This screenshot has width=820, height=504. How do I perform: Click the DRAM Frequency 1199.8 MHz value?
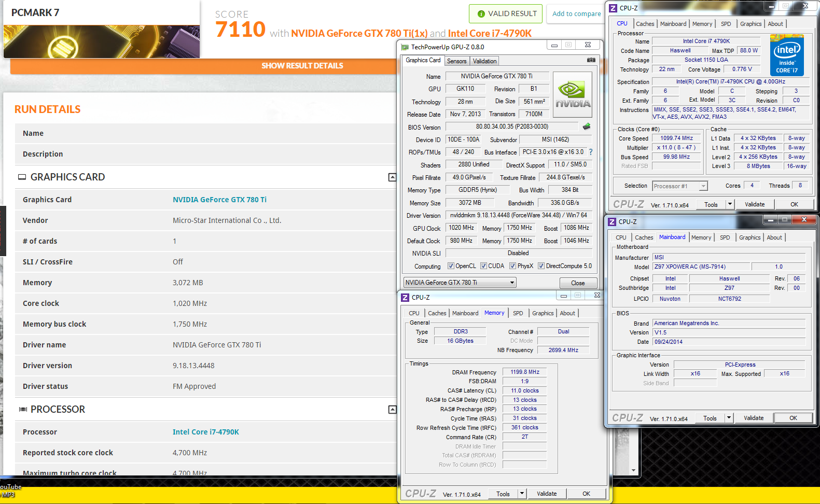[x=524, y=372]
